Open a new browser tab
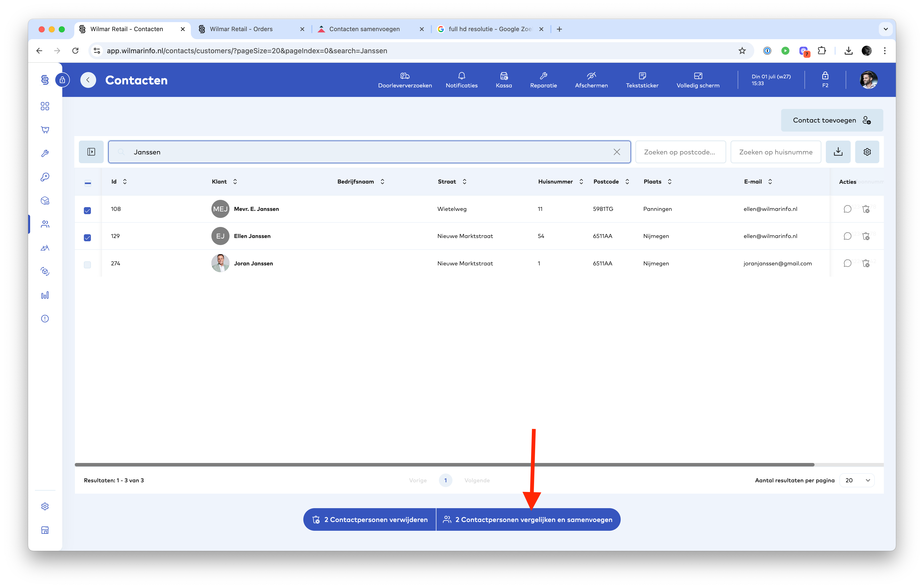Viewport: 924px width, 588px height. tap(559, 29)
